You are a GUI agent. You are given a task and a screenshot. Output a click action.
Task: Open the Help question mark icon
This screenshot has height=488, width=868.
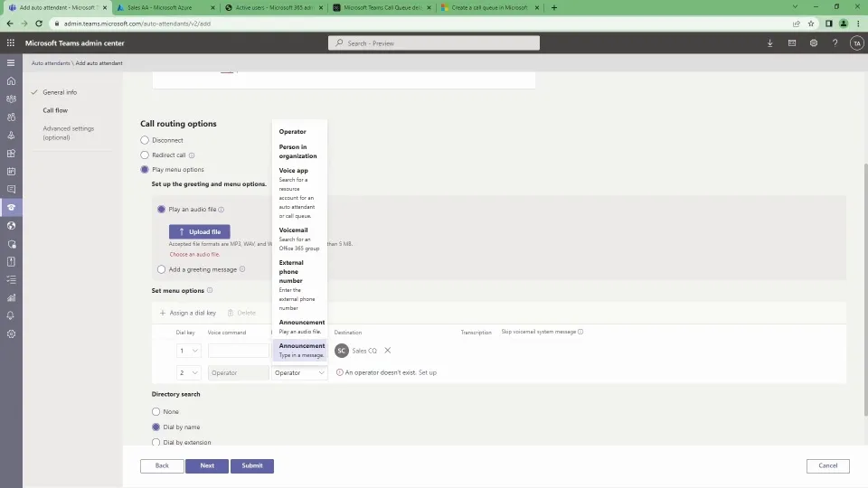[835, 43]
